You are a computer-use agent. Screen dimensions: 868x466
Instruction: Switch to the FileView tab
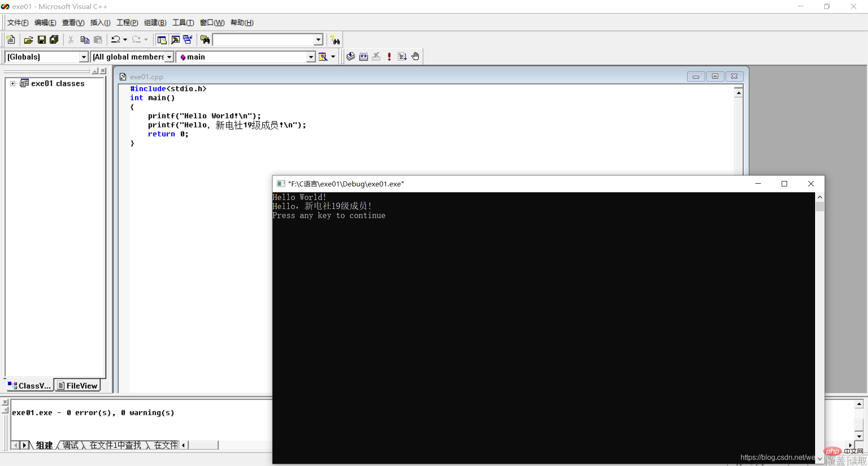pos(77,385)
